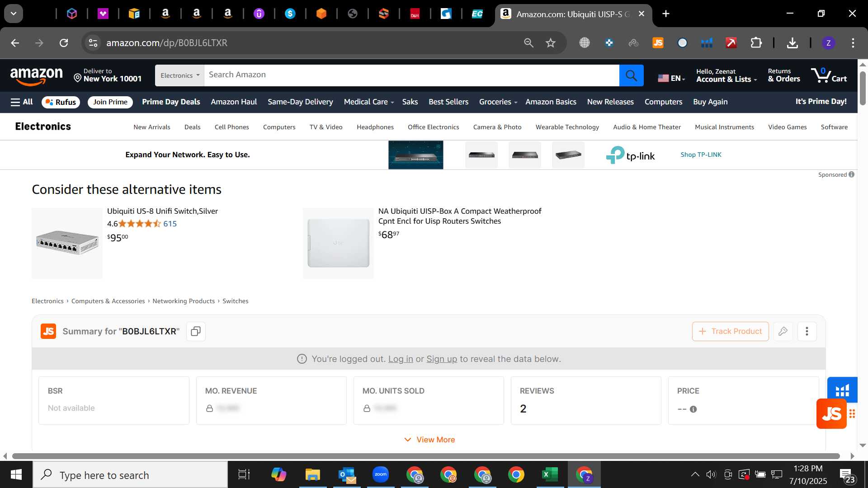Expand Account & Lists menu

tap(726, 75)
